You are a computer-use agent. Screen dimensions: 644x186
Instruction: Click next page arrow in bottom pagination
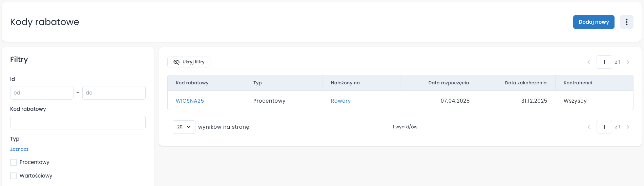(x=628, y=127)
